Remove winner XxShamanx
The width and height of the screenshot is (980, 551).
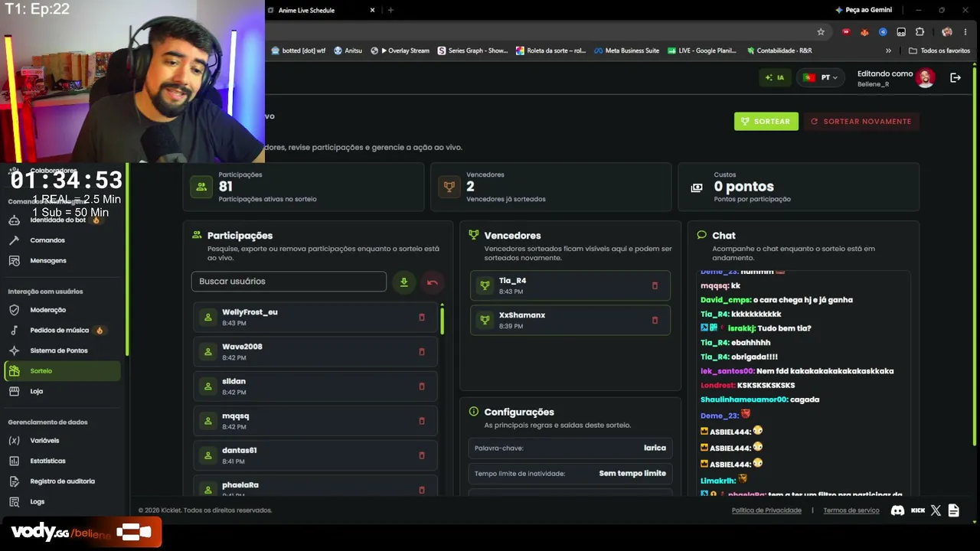pos(655,320)
